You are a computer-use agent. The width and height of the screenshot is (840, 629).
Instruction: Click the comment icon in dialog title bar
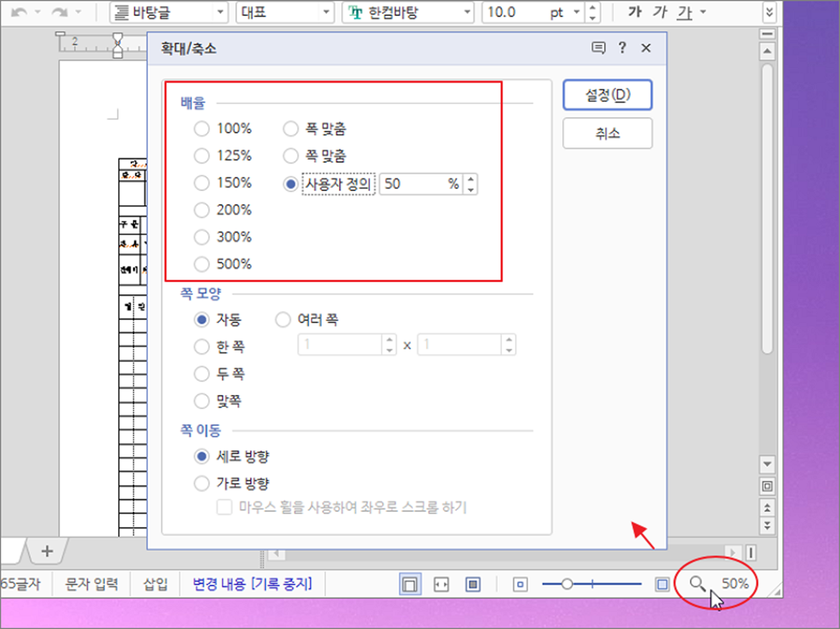tap(598, 48)
